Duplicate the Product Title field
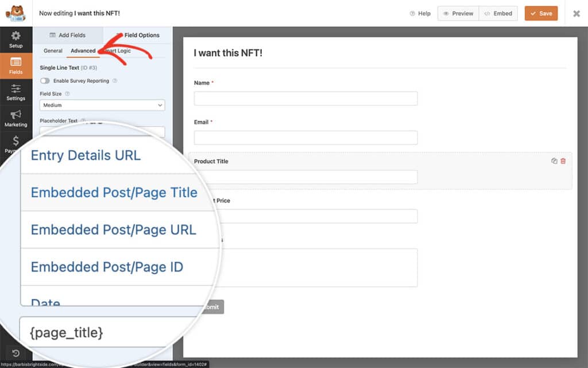 pyautogui.click(x=554, y=161)
